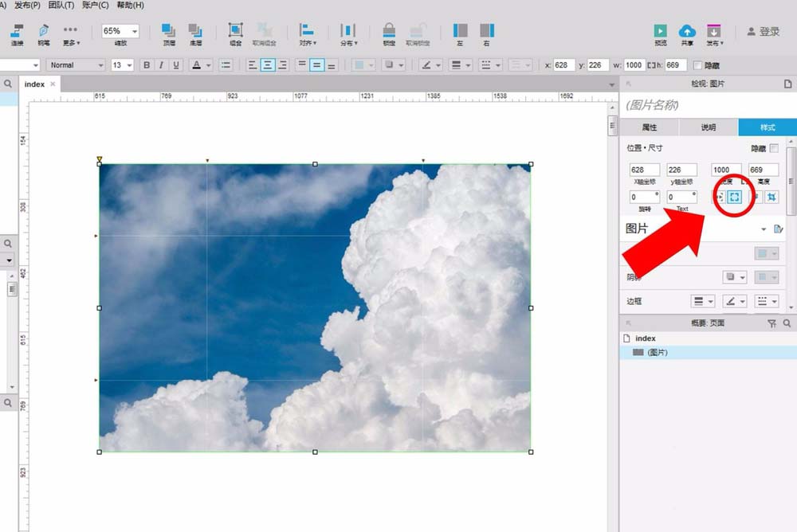Screen dimensions: 797x532
Task: Open the 帮助(H) menu
Action: [130, 5]
